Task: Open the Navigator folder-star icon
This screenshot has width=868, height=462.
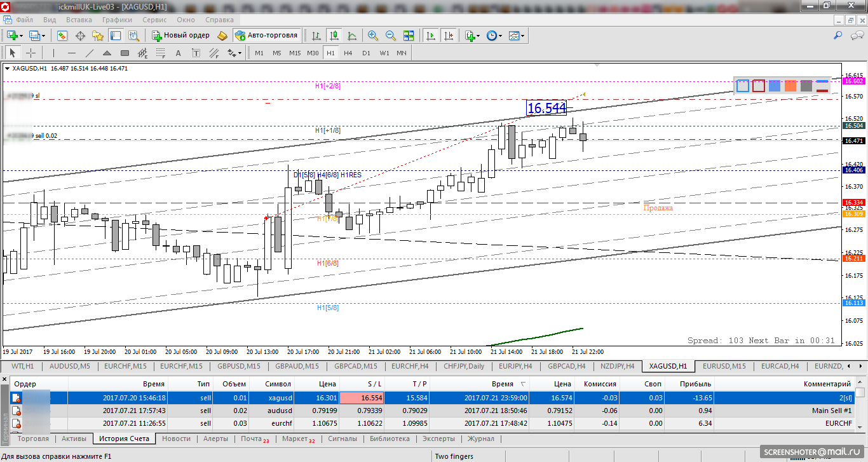Action: (98, 36)
